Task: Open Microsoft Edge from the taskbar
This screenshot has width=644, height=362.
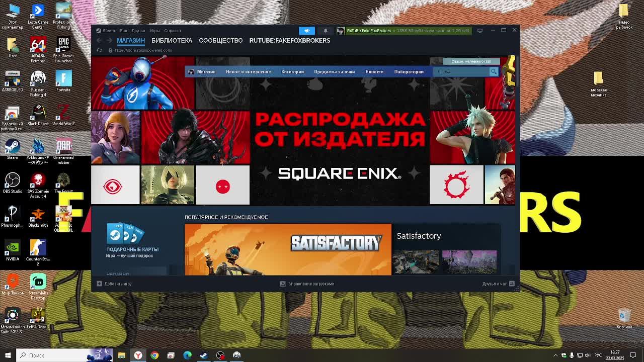Action: click(x=187, y=355)
